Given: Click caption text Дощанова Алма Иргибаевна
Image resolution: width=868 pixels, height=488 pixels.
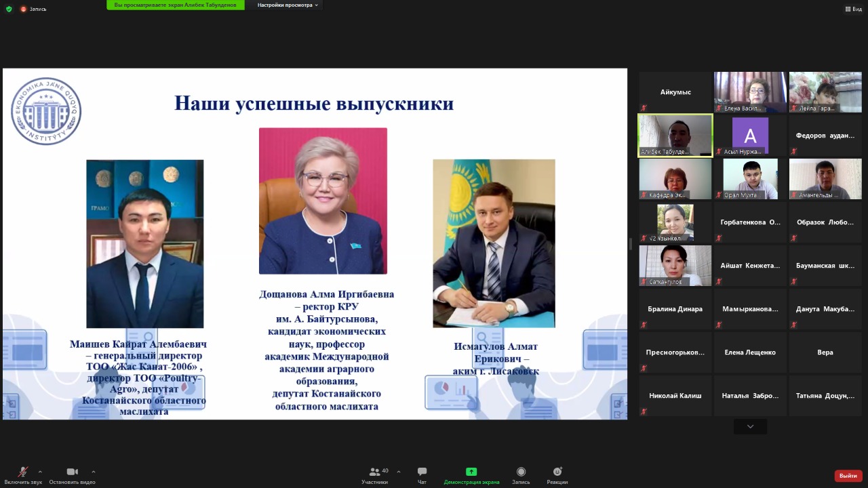Looking at the screenshot, I should 326,295.
